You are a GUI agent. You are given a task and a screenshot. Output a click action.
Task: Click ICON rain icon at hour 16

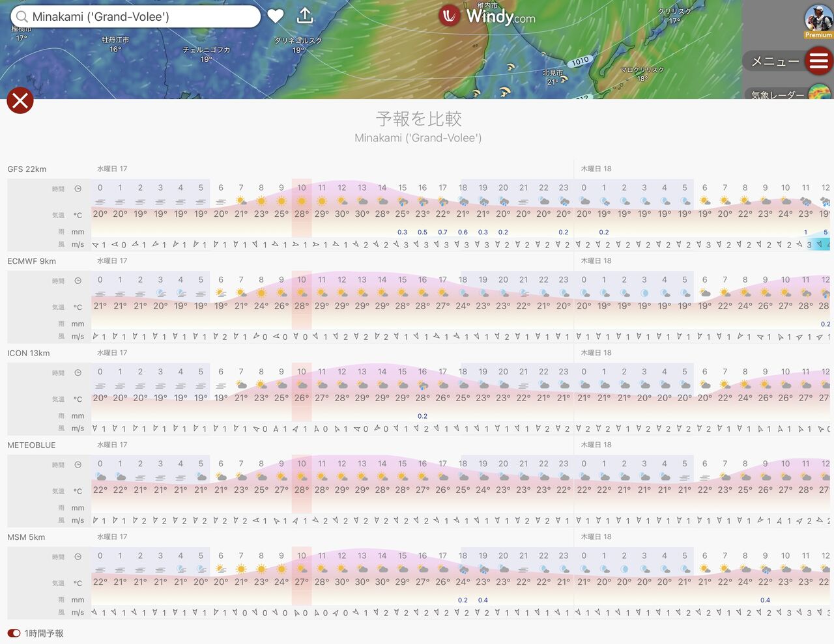point(423,385)
